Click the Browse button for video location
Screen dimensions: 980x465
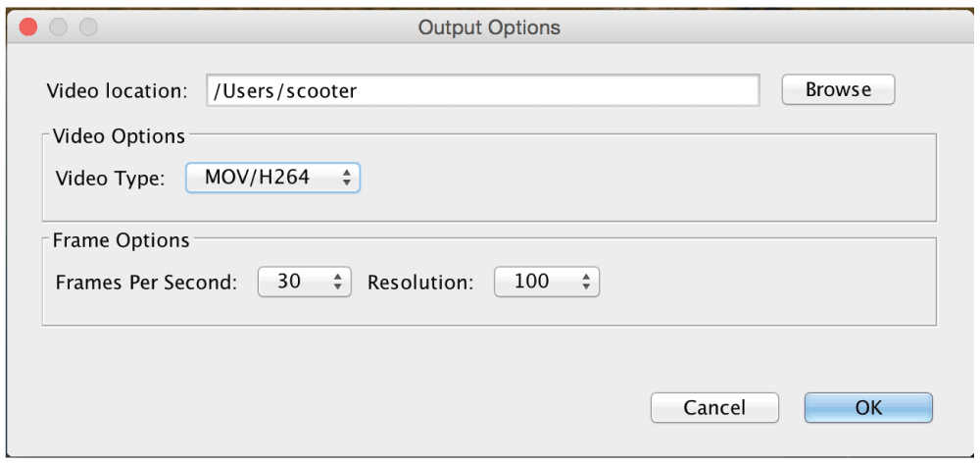point(838,90)
